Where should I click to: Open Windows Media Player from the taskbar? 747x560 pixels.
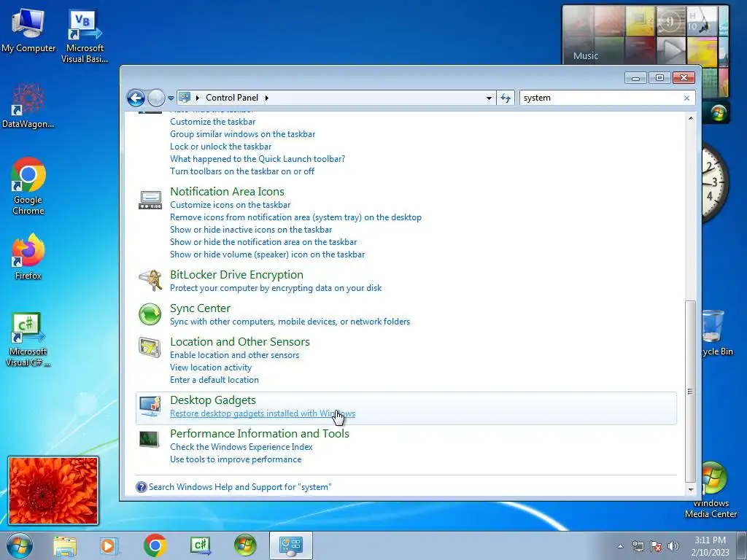109,545
